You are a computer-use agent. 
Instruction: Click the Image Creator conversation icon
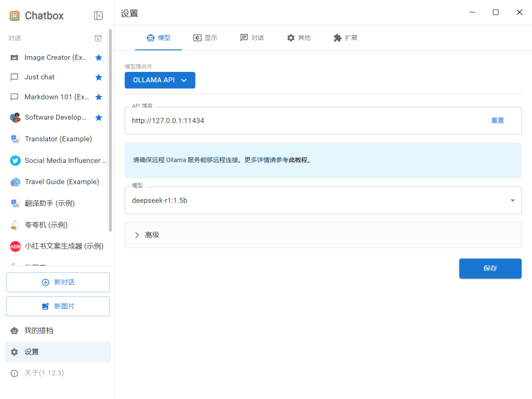(x=14, y=58)
